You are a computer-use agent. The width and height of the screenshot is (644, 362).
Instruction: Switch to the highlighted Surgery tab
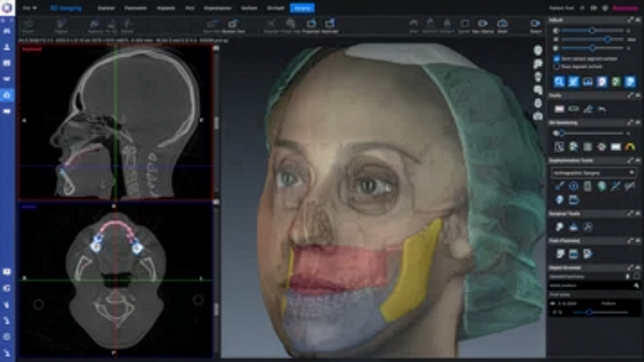[302, 8]
